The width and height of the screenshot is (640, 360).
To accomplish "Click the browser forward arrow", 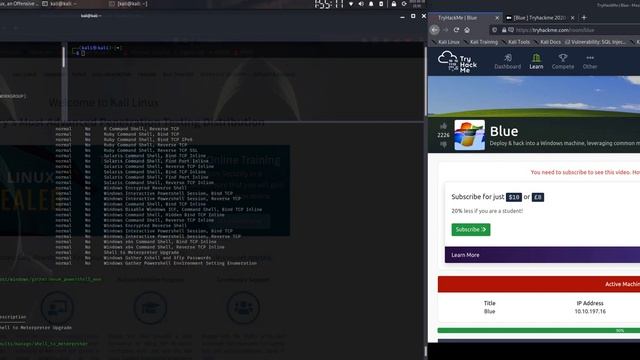I will [445, 30].
